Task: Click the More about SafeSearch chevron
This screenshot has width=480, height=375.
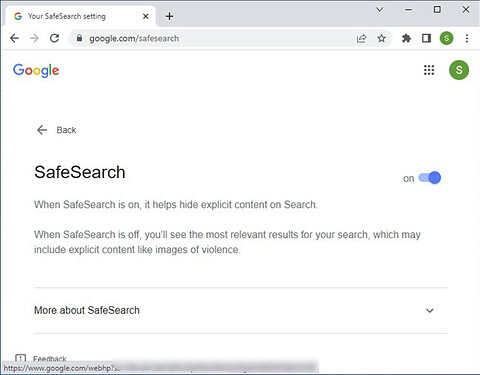Action: pyautogui.click(x=430, y=311)
